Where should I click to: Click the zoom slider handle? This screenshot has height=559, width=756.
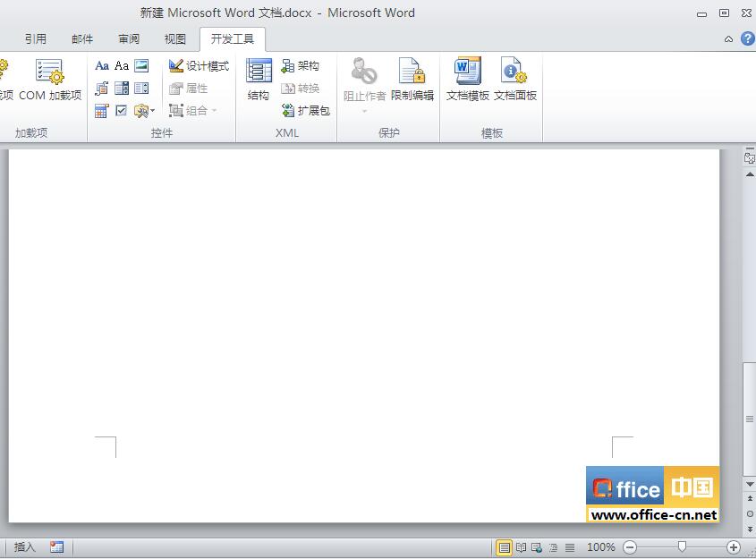[x=682, y=546]
